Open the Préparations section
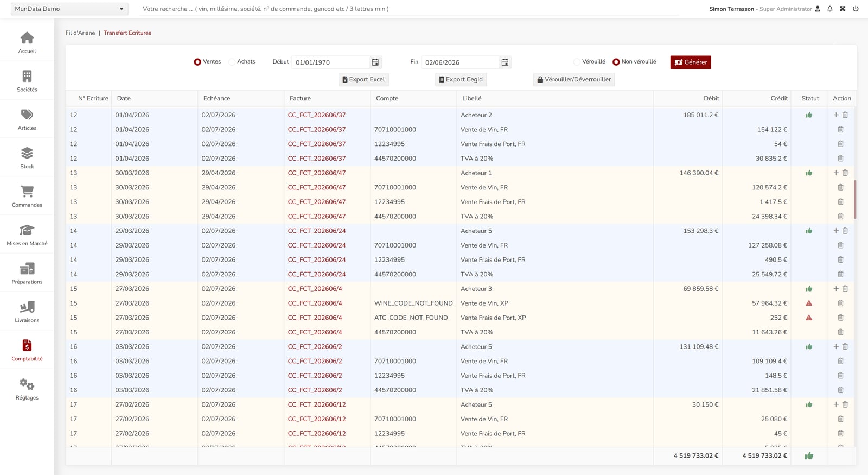Screen dimensions: 868x475 pos(27,274)
